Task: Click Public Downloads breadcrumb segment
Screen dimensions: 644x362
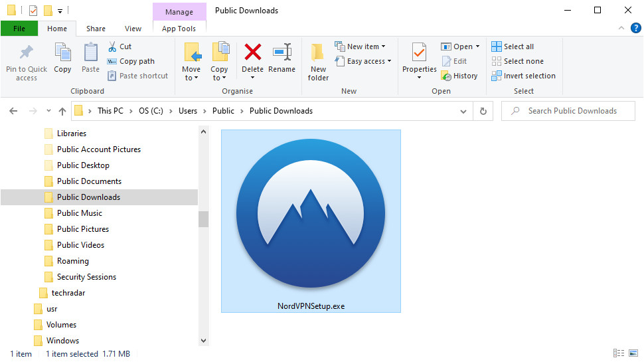Action: point(281,111)
